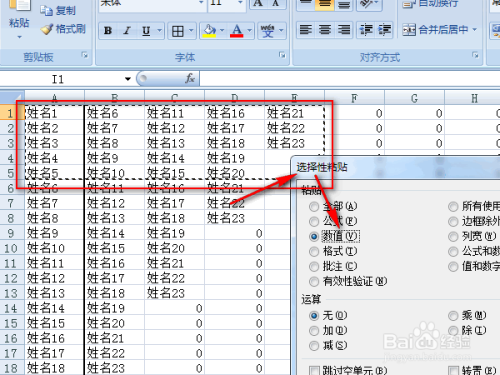The height and width of the screenshot is (375, 500).
Task: Click cell containing 姓名18 in column A
Action: tap(54, 368)
